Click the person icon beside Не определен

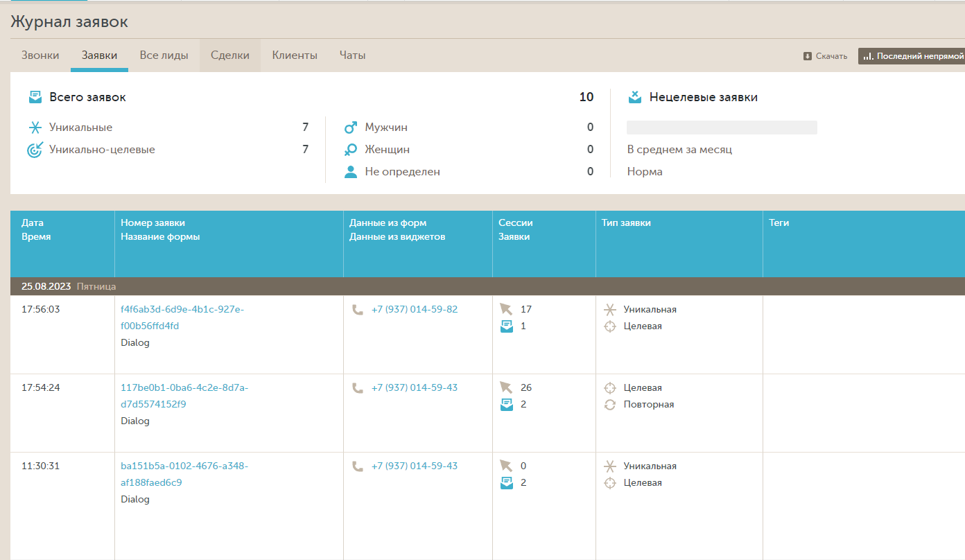coord(351,172)
